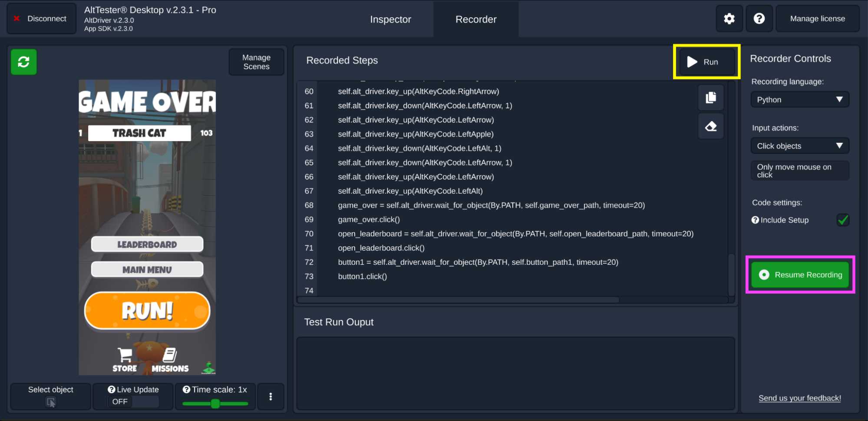868x421 pixels.
Task: Click line 64 key_down LeftAlt step
Action: [419, 148]
